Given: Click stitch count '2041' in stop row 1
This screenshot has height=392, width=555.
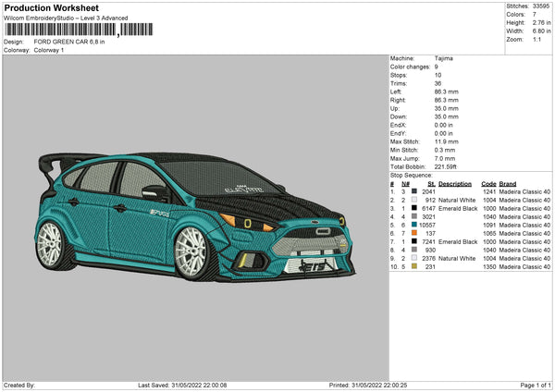Looking at the screenshot, I should click(428, 191).
